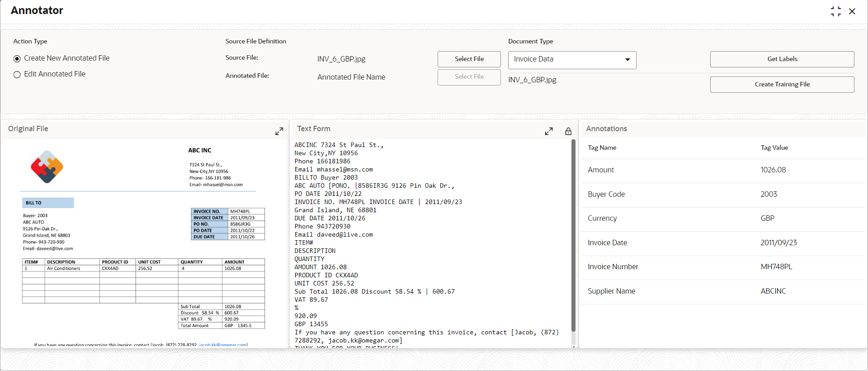Click tag value ABCINC in Annotations

[774, 291]
